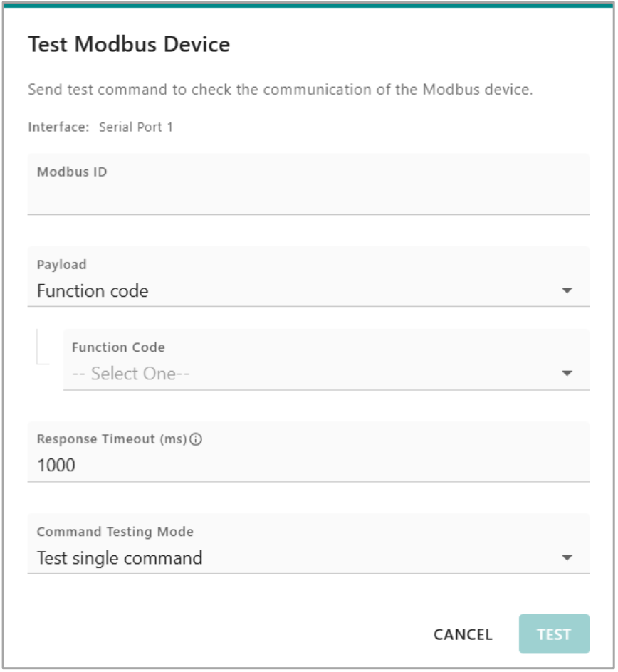
Task: Click the "Test single command" value
Action: (x=120, y=558)
